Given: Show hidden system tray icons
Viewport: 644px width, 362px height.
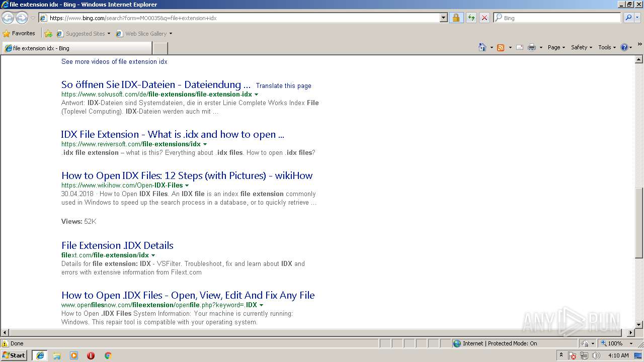Looking at the screenshot, I should [561, 355].
